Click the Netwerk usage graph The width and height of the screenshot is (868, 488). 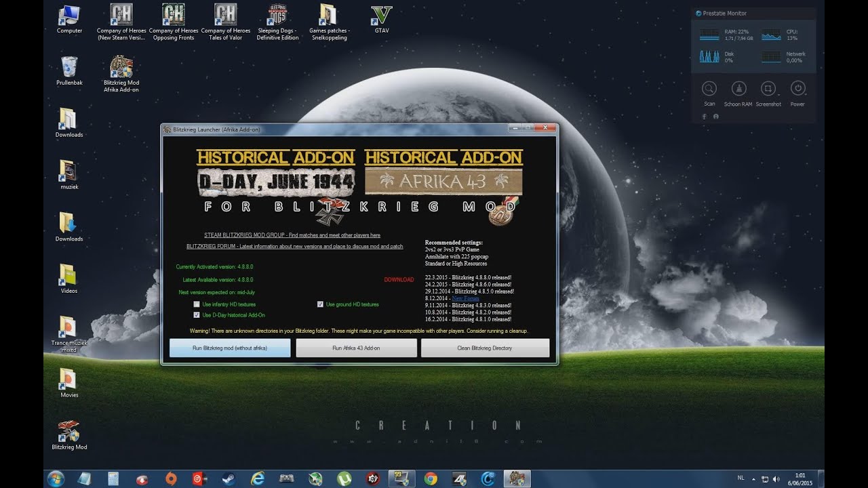point(771,57)
